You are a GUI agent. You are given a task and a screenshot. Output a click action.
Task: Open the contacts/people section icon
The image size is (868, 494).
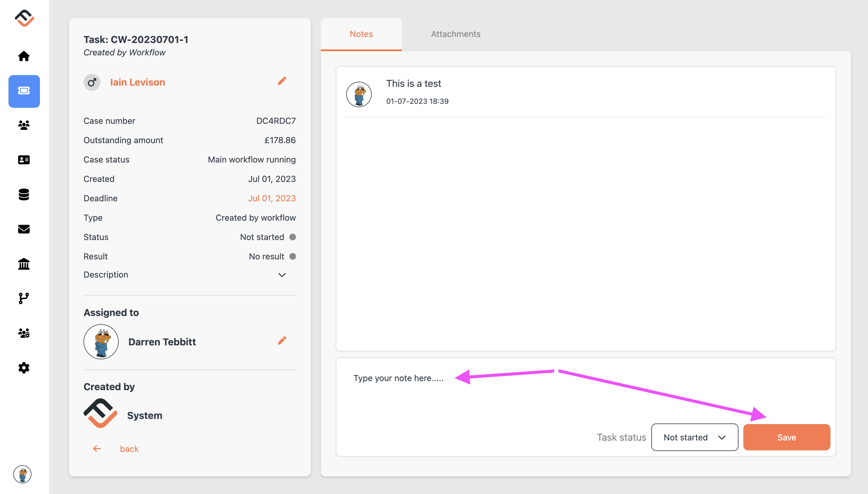24,124
